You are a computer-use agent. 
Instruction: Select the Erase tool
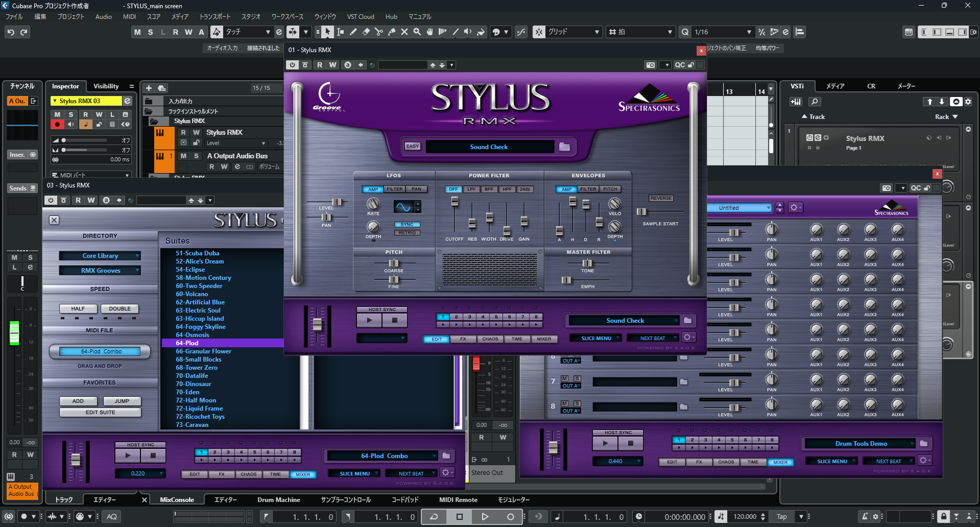(366, 32)
